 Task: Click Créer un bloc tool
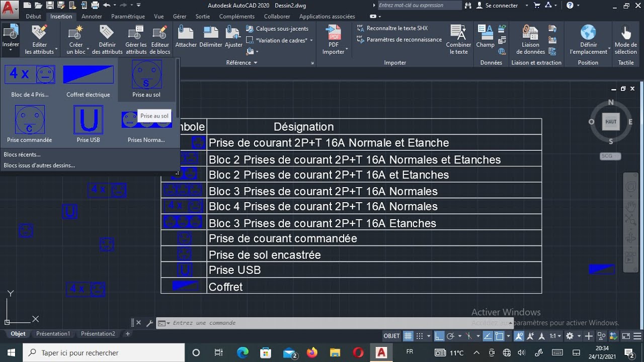pos(76,40)
